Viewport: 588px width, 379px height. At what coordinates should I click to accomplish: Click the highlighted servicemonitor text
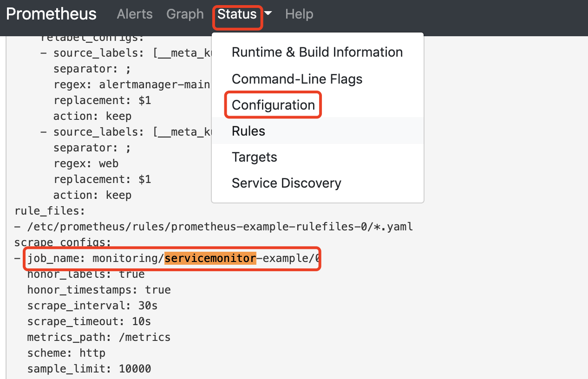click(210, 258)
